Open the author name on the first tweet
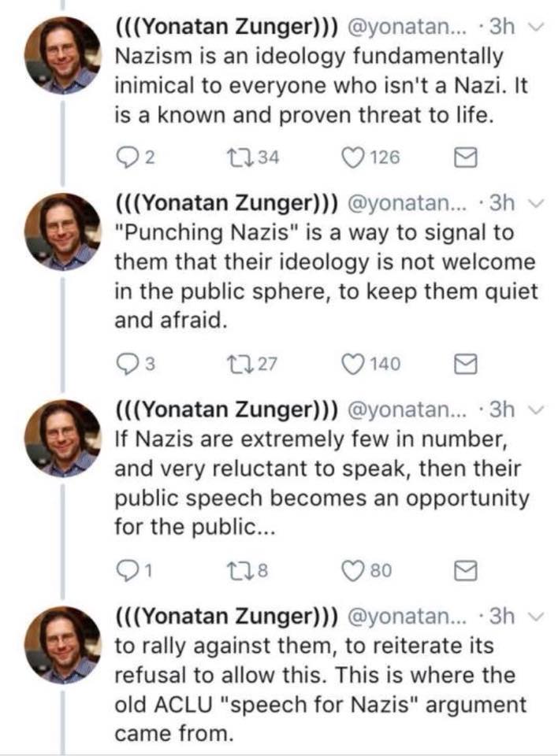This screenshot has height=756, width=558. (x=227, y=27)
